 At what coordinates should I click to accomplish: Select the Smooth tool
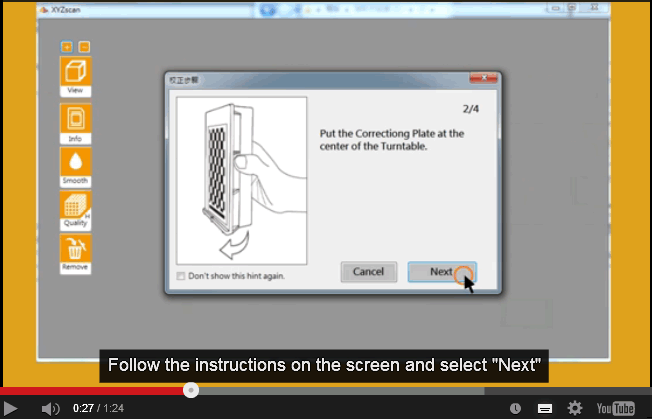(75, 167)
